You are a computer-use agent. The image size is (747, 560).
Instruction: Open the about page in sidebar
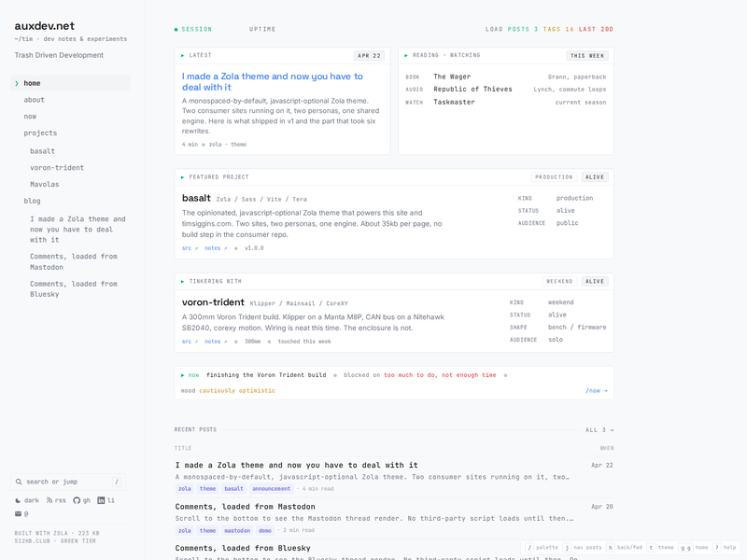[34, 100]
